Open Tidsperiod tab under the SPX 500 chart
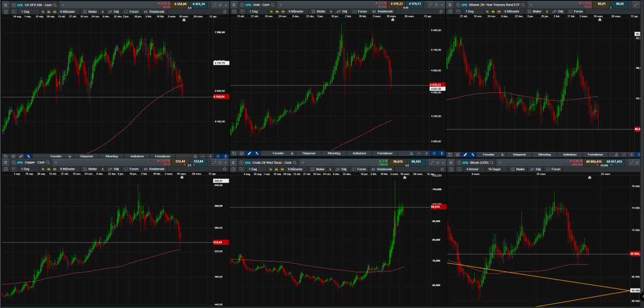Image resolution: width=644 pixels, height=308 pixels. [86, 156]
